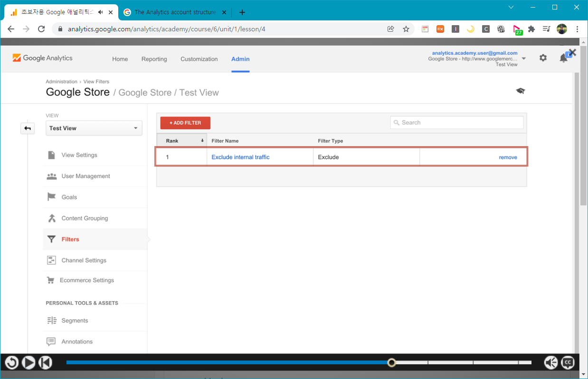Open the Chrome profile avatar
Screen dimensions: 588x379
562,29
